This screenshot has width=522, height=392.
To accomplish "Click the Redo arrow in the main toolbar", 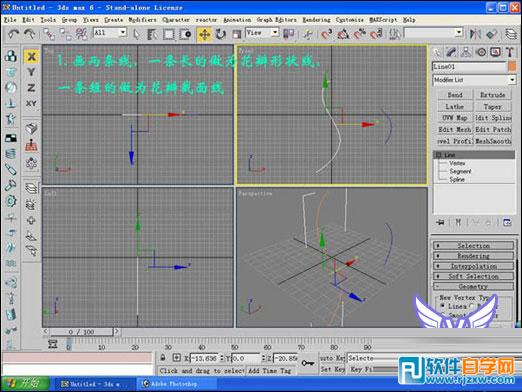I will tap(29, 34).
